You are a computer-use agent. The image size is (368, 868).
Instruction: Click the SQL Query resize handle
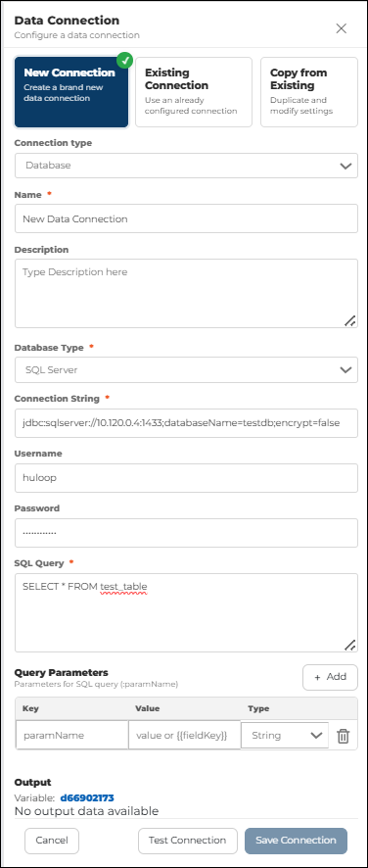click(349, 645)
